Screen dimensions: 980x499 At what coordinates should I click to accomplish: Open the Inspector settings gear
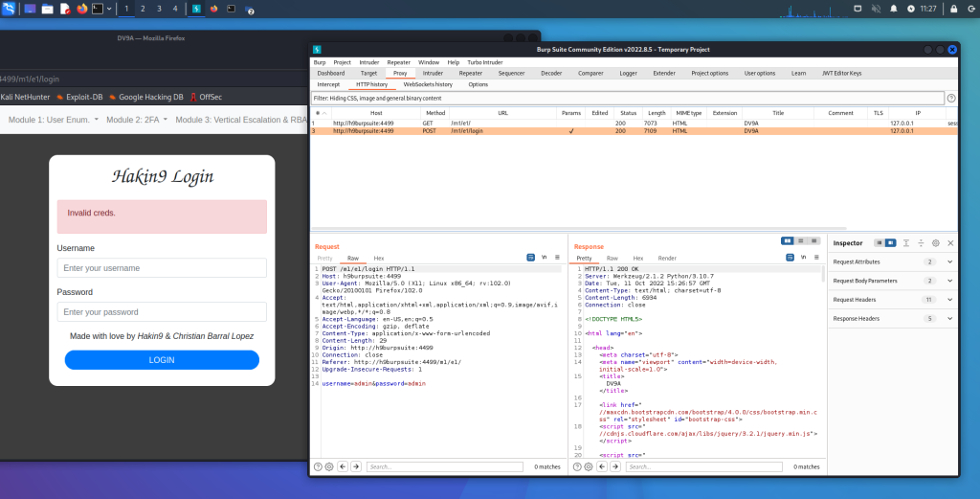(x=936, y=242)
